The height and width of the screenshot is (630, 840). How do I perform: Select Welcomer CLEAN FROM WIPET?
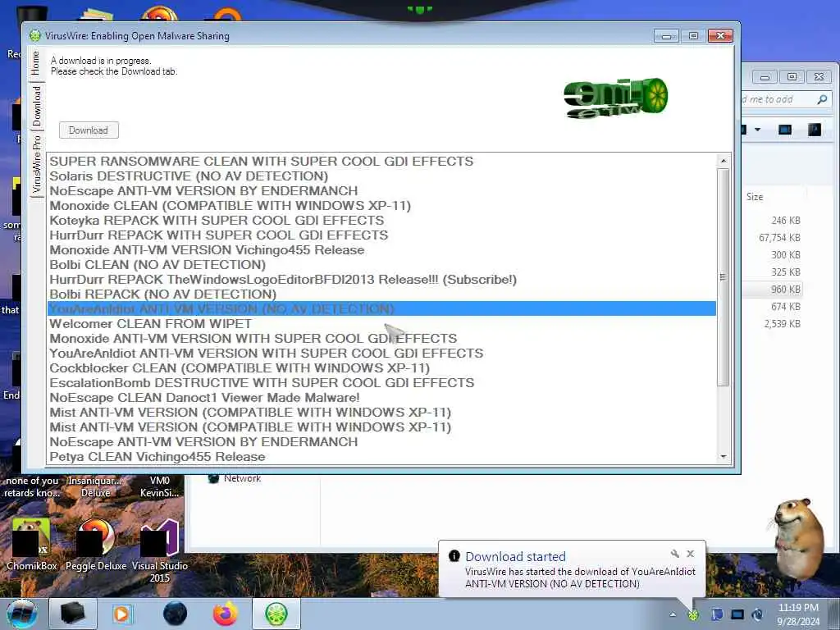(x=381, y=324)
